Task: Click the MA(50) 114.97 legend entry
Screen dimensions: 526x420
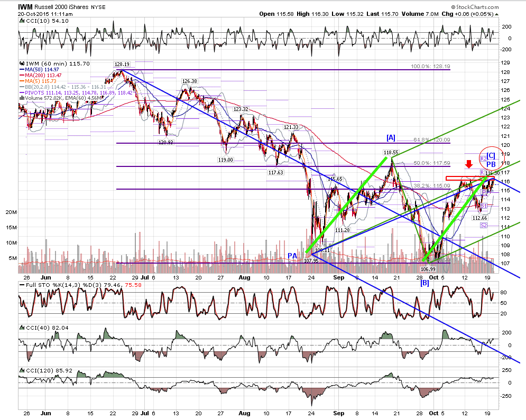Action: pos(40,70)
